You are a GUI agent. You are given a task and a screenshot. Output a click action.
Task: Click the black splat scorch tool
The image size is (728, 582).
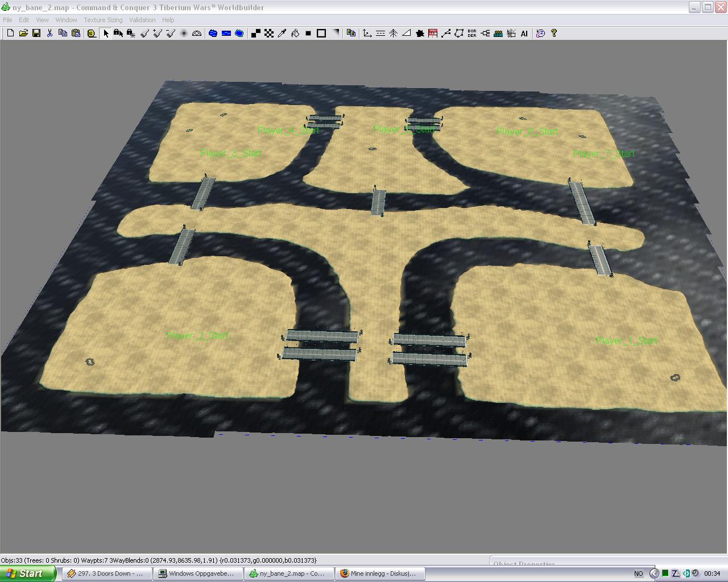pos(420,34)
